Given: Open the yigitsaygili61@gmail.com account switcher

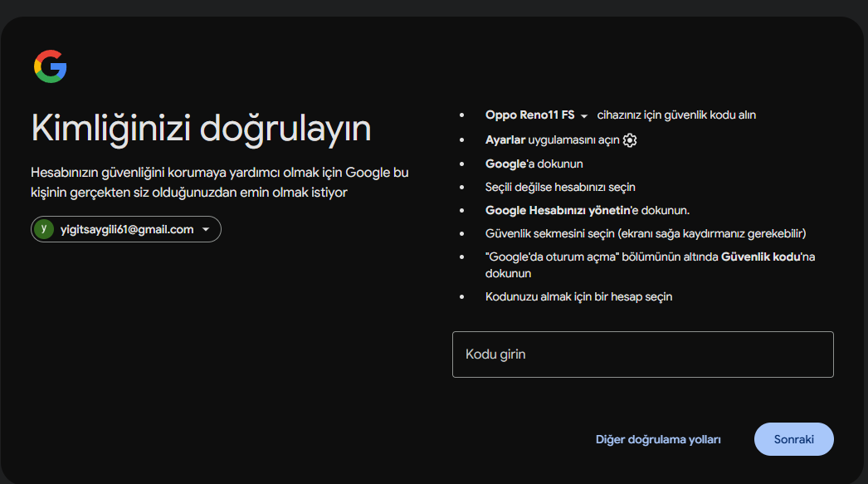Looking at the screenshot, I should pyautogui.click(x=126, y=229).
